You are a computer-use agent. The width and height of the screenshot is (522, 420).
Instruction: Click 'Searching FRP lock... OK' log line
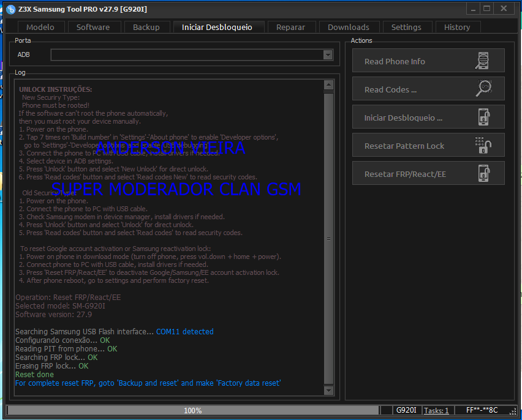click(x=56, y=358)
